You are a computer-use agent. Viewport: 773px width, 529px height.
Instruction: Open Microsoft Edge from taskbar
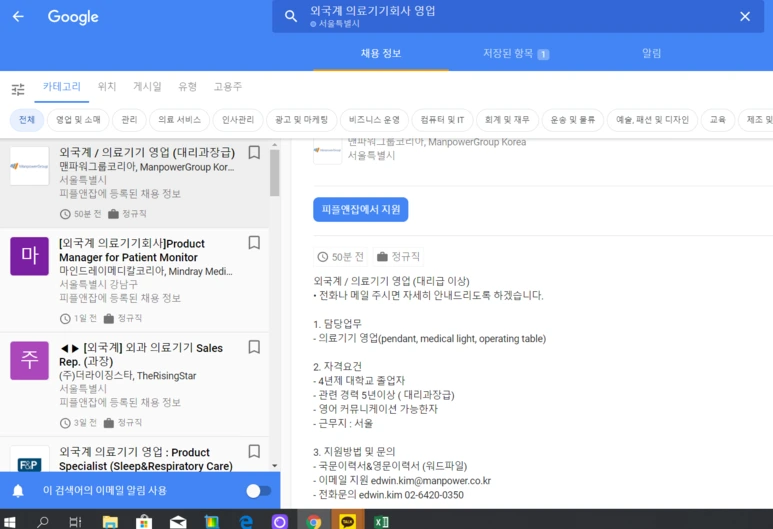pyautogui.click(x=246, y=521)
